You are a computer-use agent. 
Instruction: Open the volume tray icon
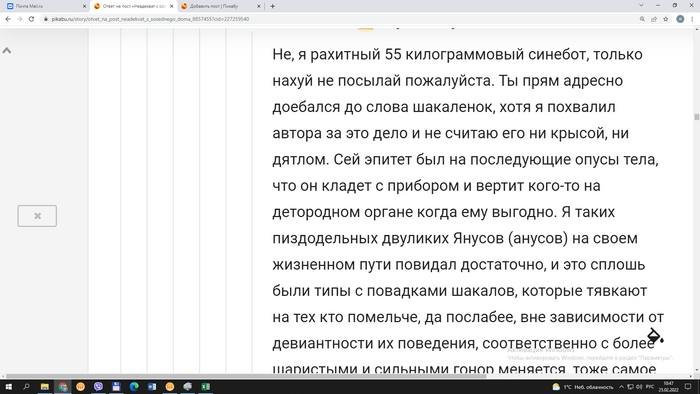[639, 387]
